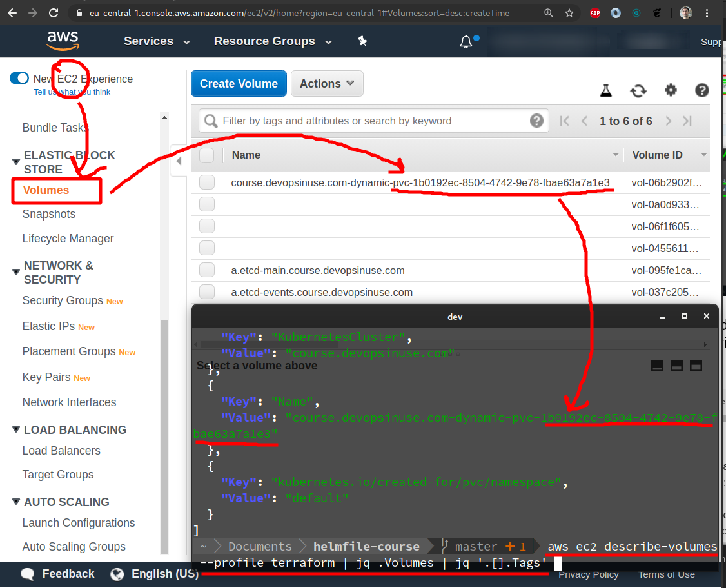Select the checkbox for vol-0a0d933 row
Screen dimensions: 726x588
(207, 204)
